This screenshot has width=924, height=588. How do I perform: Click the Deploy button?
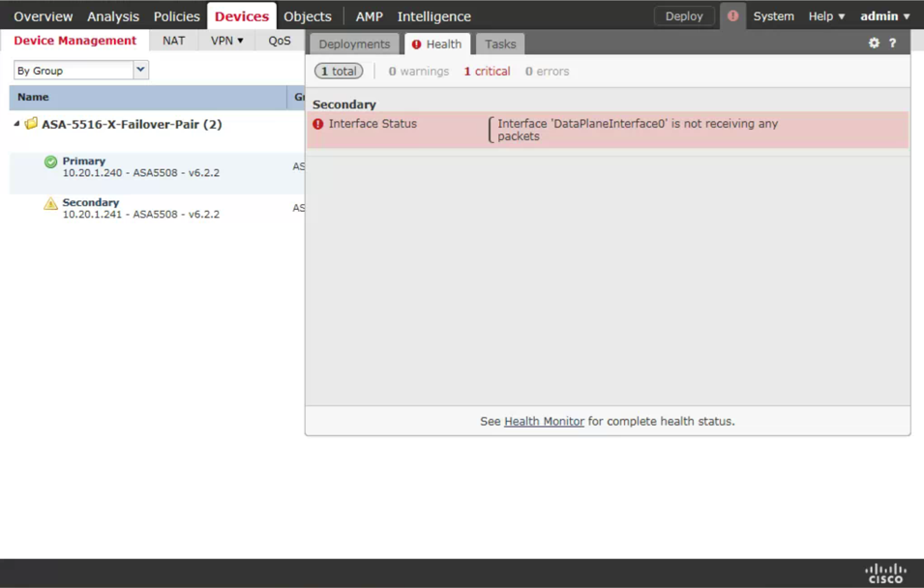684,16
